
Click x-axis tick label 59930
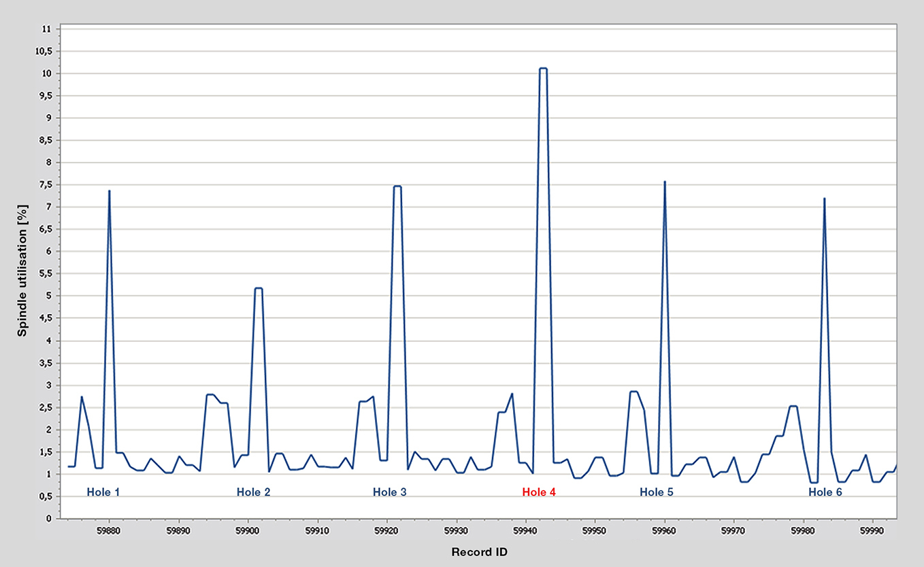pyautogui.click(x=457, y=530)
